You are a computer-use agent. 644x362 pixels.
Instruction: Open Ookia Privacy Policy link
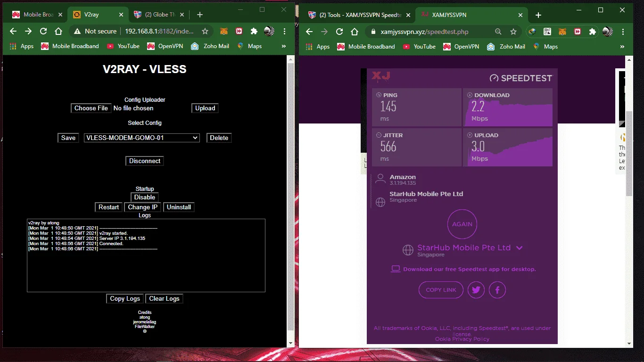462,339
